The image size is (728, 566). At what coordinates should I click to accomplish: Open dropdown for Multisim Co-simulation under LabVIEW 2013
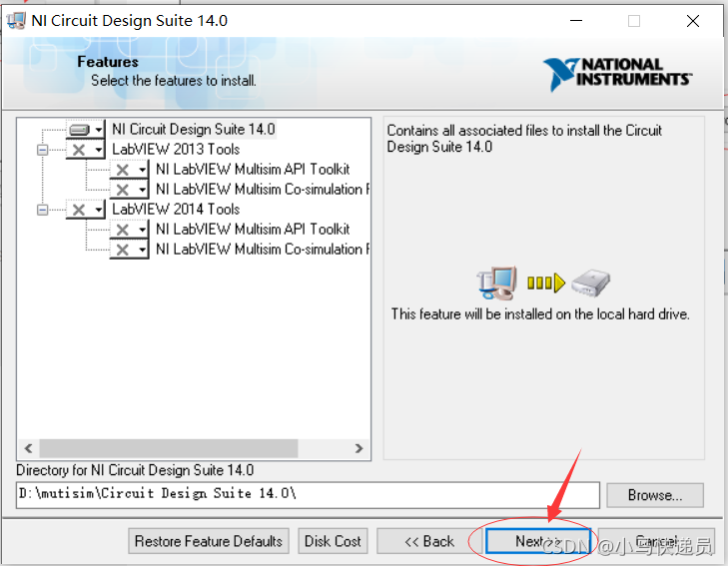pyautogui.click(x=130, y=190)
